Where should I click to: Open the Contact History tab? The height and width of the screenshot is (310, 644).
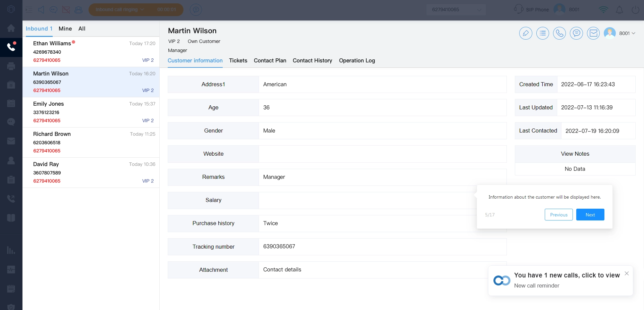point(312,61)
